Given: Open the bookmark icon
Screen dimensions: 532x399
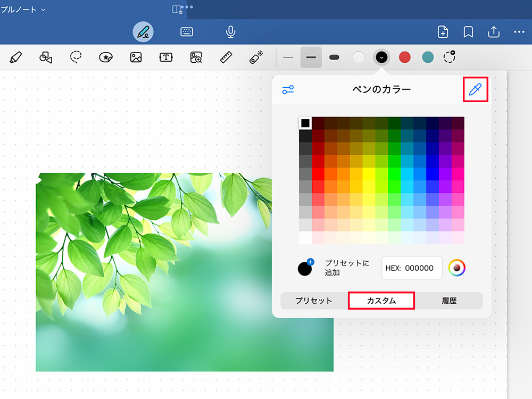Looking at the screenshot, I should (x=468, y=32).
